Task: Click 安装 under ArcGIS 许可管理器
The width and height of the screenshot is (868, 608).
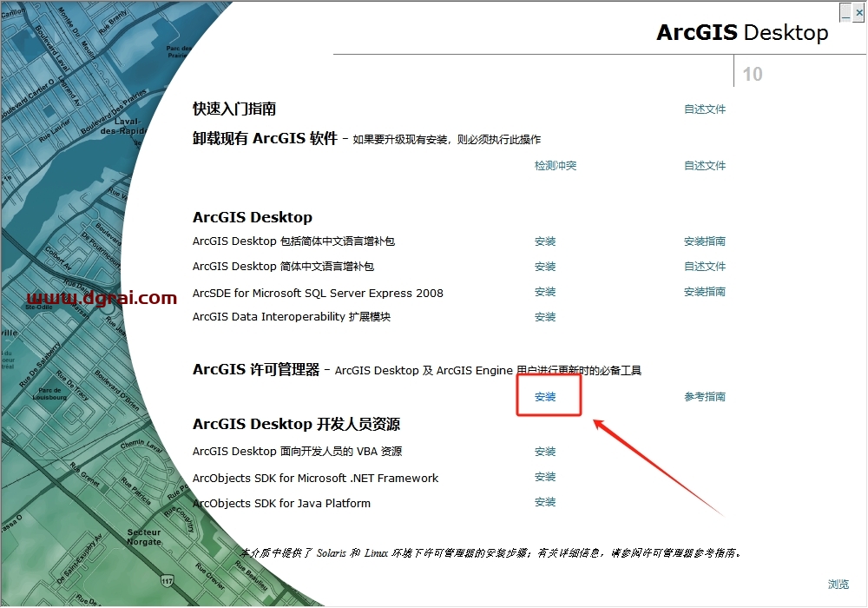Action: pyautogui.click(x=545, y=396)
